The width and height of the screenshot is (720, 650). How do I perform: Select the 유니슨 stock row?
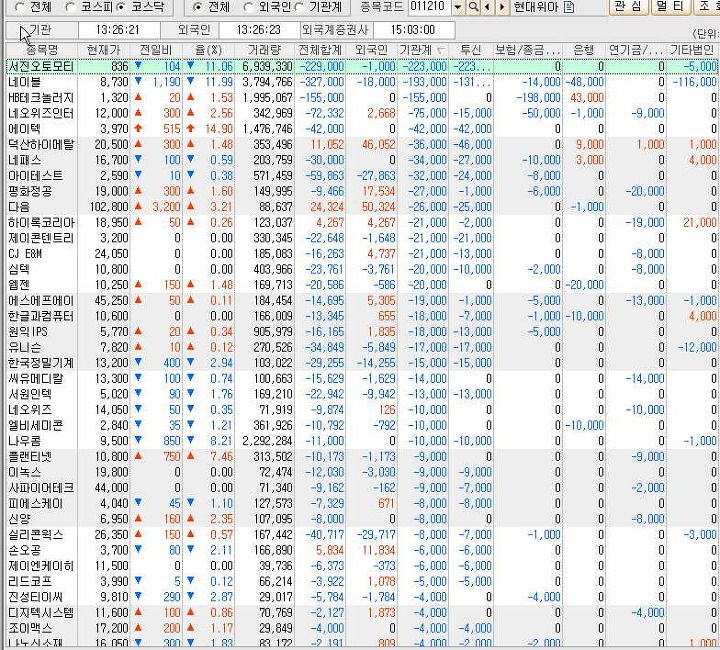point(362,347)
